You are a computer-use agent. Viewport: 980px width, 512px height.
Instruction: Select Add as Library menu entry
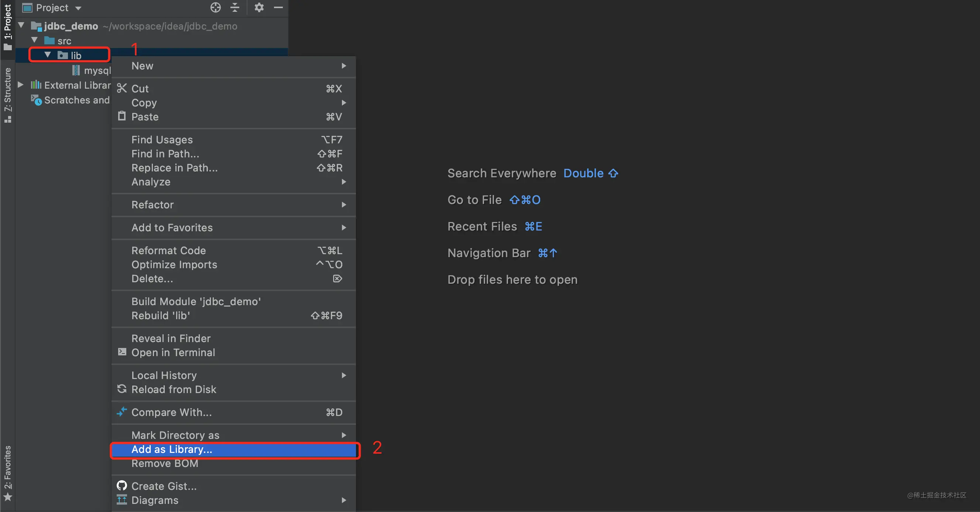(x=172, y=450)
